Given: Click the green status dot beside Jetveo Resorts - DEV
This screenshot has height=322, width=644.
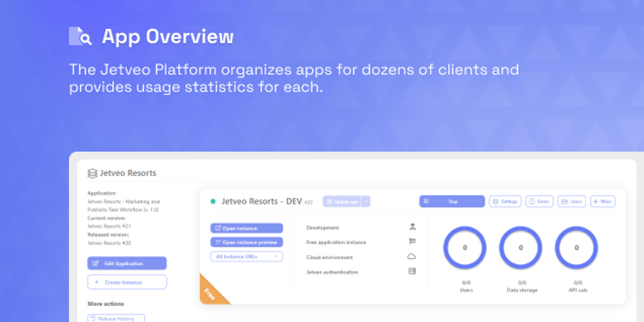Looking at the screenshot, I should tap(213, 202).
